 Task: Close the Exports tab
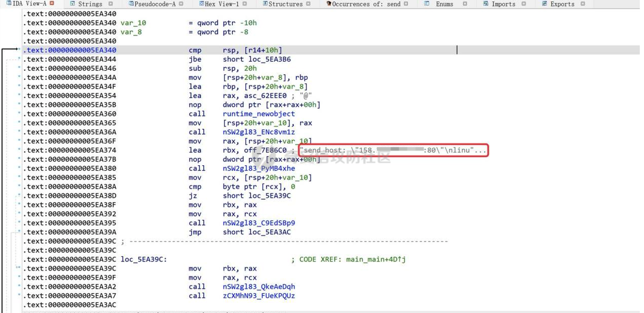[x=583, y=4]
